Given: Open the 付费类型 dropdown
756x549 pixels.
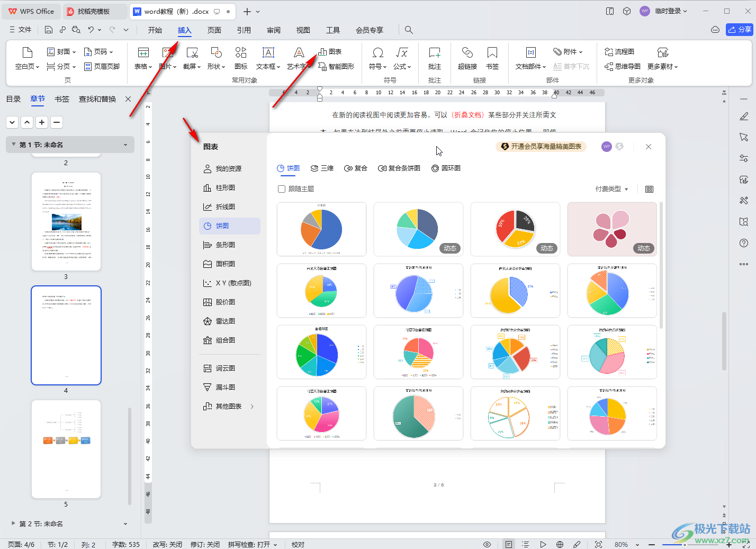Looking at the screenshot, I should coord(611,189).
